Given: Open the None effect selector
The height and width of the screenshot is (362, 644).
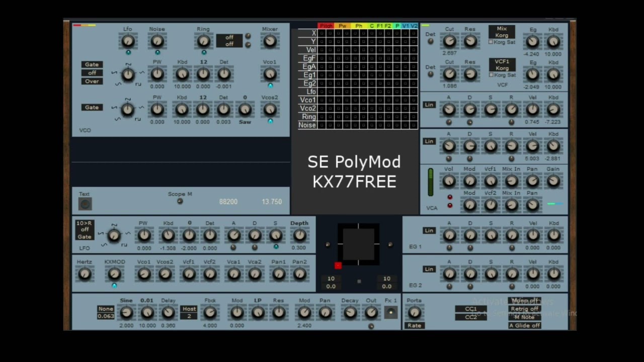Looking at the screenshot, I should [x=106, y=309].
